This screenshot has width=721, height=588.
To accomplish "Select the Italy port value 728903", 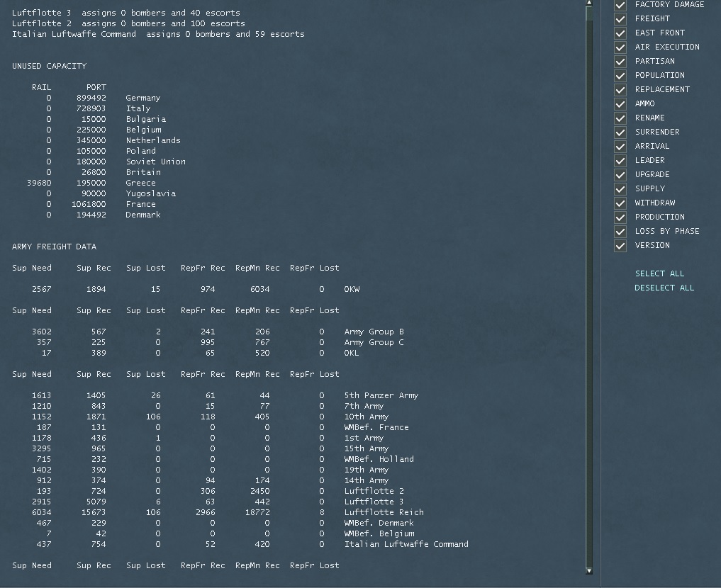I will click(x=91, y=108).
